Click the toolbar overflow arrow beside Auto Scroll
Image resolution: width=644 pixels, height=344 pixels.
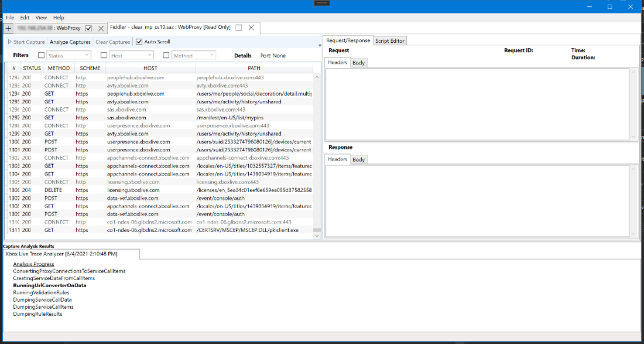pos(320,45)
